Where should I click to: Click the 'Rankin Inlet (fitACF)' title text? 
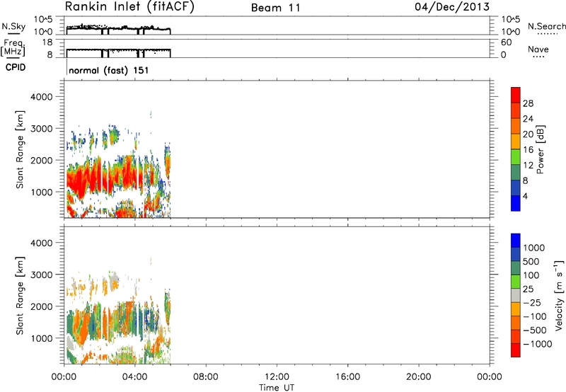click(129, 6)
